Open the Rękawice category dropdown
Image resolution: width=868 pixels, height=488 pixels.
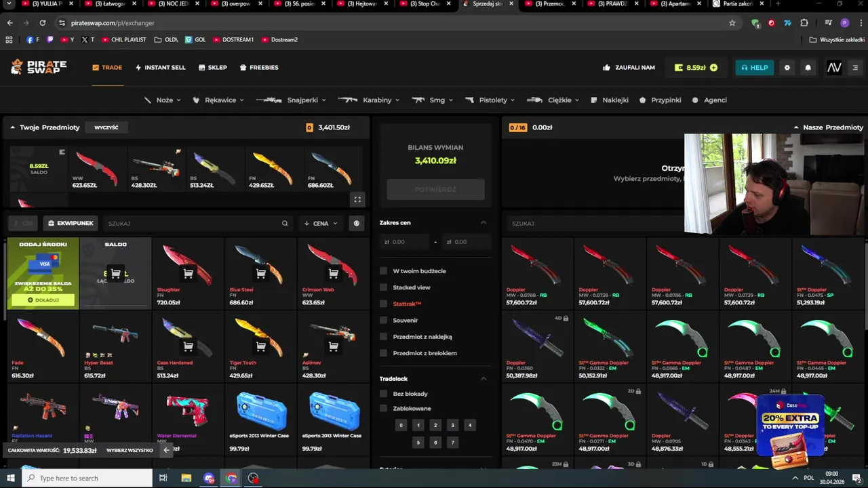218,100
